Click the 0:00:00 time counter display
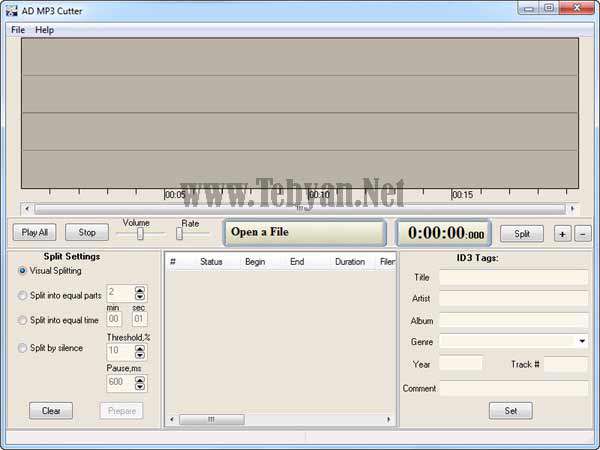The height and width of the screenshot is (450, 600). 444,233
